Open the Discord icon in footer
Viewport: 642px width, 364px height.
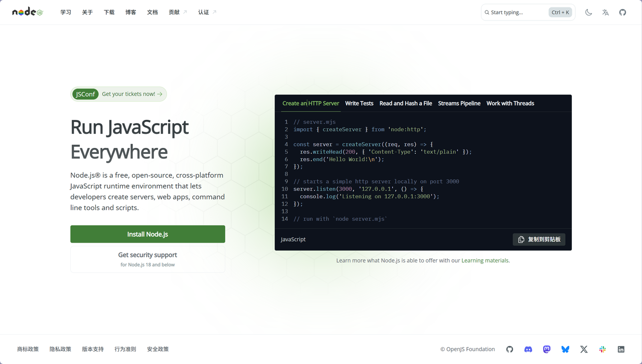point(528,349)
